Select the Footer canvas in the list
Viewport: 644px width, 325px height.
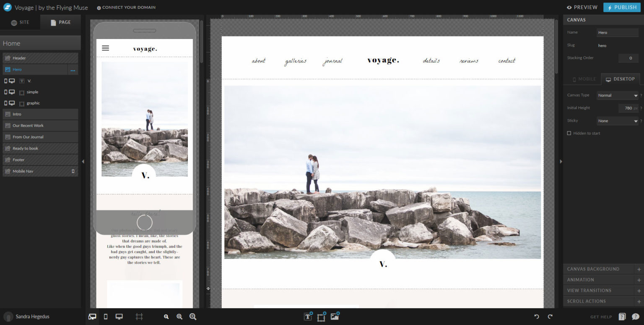point(19,160)
